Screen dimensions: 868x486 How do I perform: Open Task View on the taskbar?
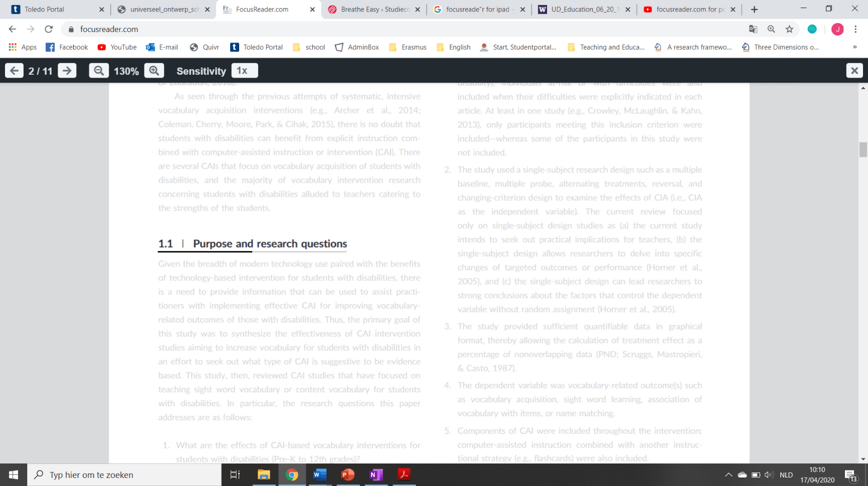click(235, 474)
